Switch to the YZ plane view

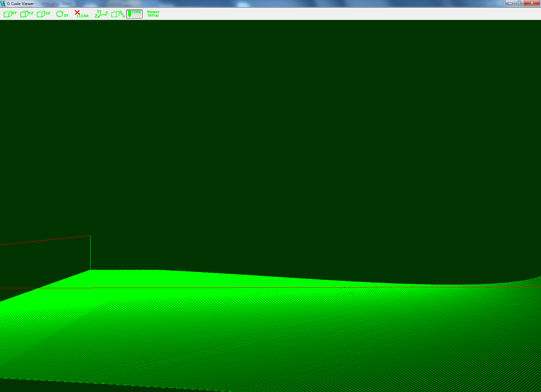(x=27, y=14)
